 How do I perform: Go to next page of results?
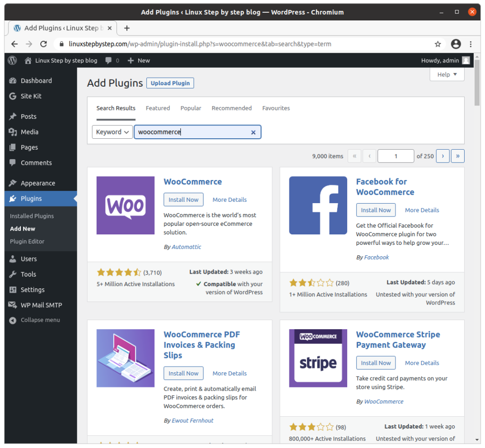[443, 156]
